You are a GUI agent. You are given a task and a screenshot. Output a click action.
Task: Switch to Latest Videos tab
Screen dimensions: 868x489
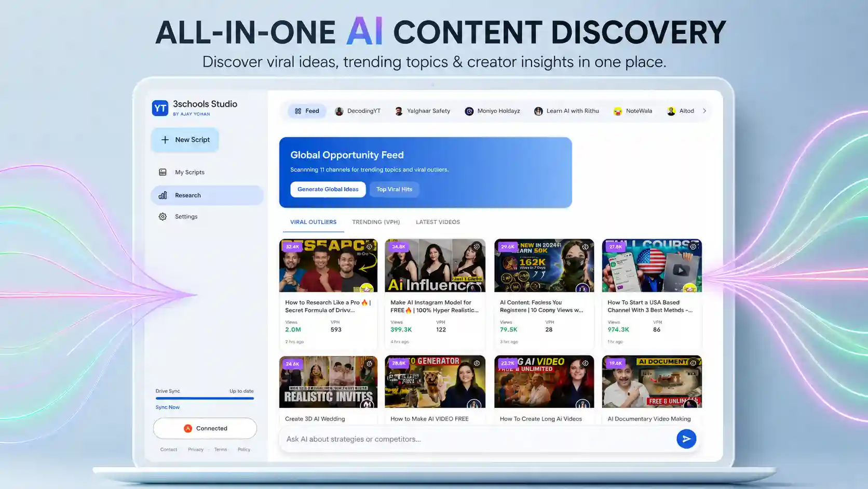[x=438, y=222]
